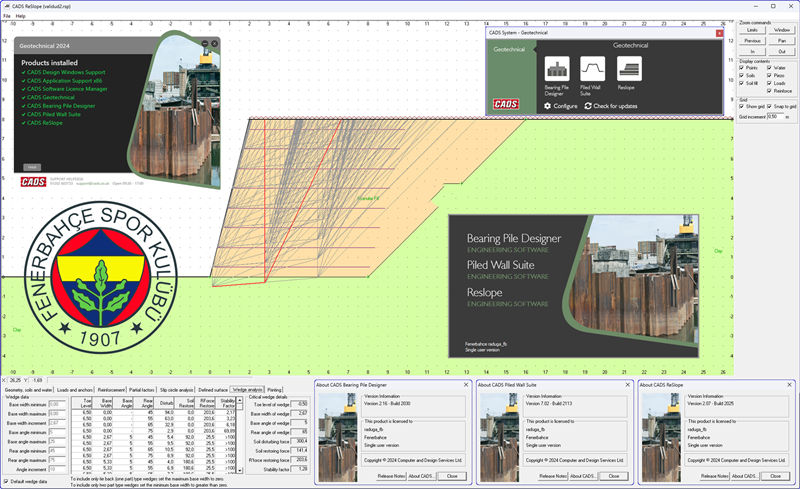Launch Bearing Pile Designer from CADS System

(x=557, y=68)
